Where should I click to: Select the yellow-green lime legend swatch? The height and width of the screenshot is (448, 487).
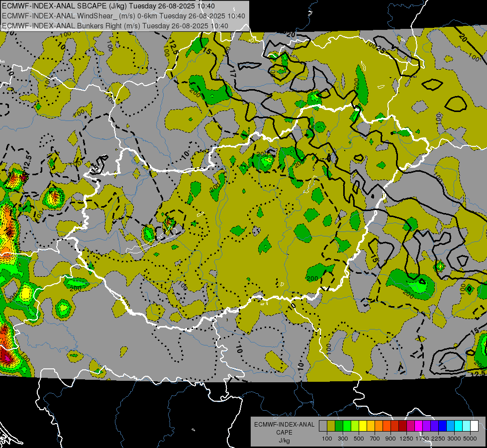355,426
